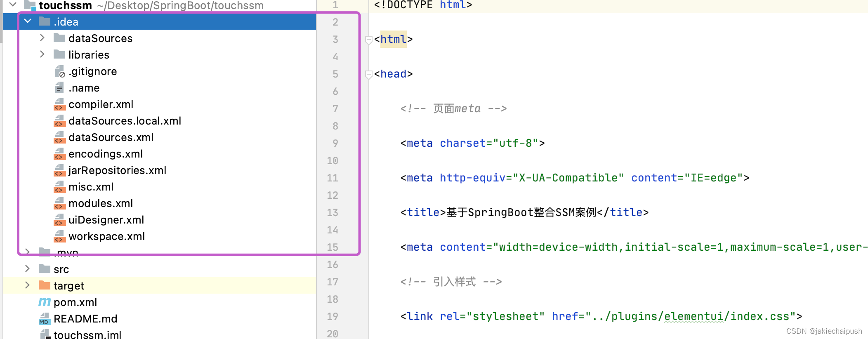Select pom.xml in project tree
This screenshot has width=868, height=339.
75,302
